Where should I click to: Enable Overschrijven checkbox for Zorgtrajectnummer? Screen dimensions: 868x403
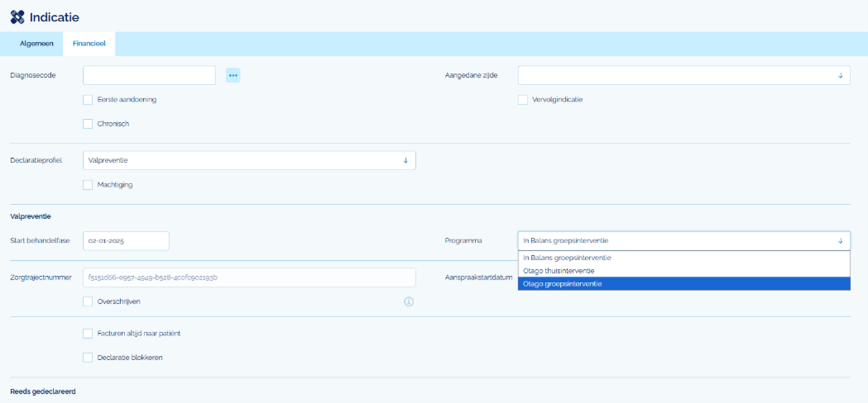tap(88, 301)
